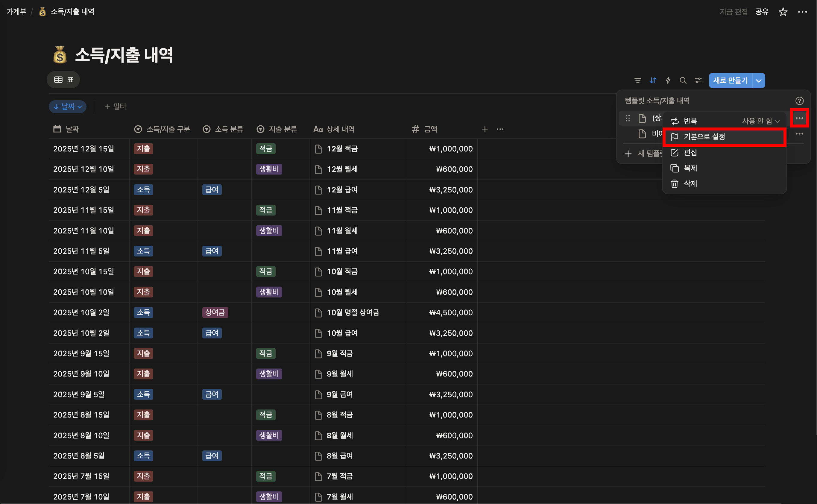Switch to the 표 view tab

point(64,80)
